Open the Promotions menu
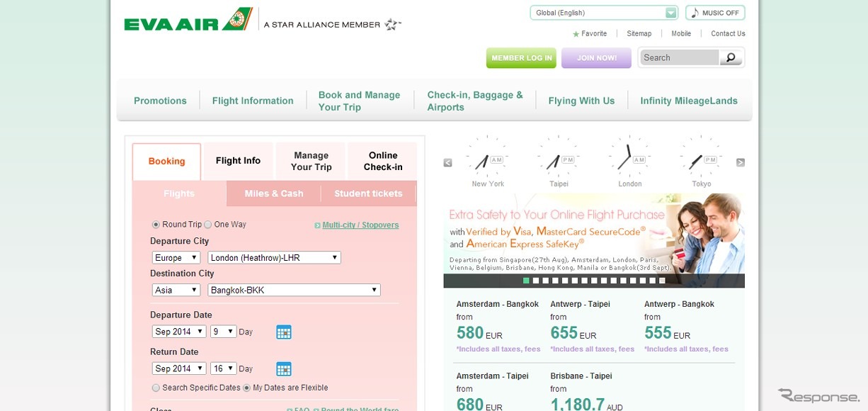Viewport: 868px width, 411px height. pos(160,101)
